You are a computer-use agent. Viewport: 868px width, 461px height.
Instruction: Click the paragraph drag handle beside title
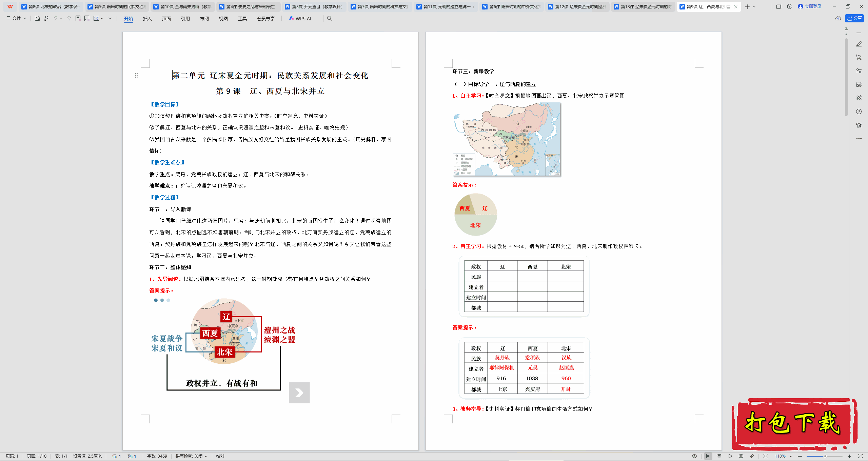[136, 75]
